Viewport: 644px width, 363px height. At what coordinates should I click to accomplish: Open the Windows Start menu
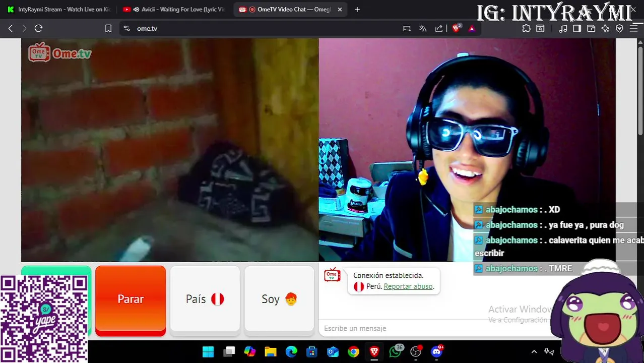pos(208,351)
